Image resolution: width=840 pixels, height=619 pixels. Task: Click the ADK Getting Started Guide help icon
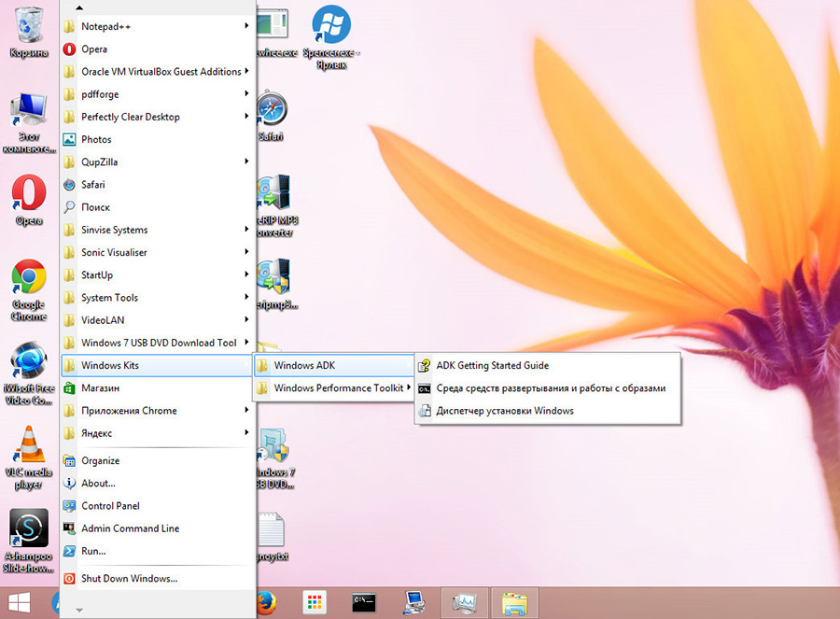[x=425, y=365]
